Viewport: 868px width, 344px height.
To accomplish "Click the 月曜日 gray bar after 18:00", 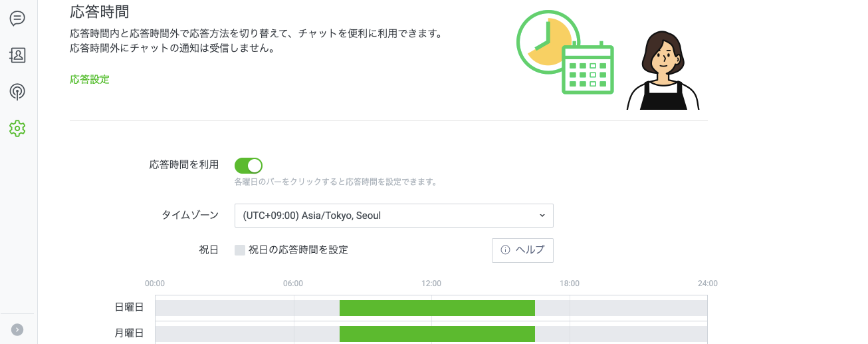I will 638,333.
